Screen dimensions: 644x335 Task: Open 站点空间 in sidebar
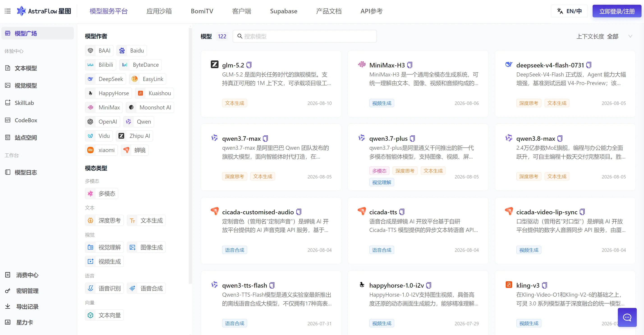point(37,137)
